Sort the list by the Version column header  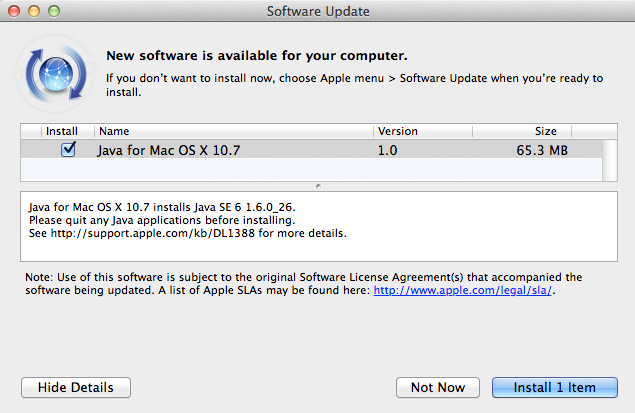click(x=423, y=131)
